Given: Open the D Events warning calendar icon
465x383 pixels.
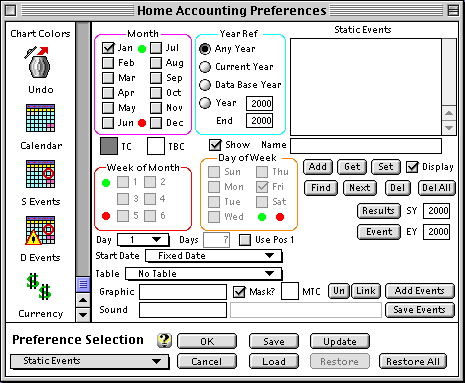Looking at the screenshot, I should pyautogui.click(x=40, y=230).
